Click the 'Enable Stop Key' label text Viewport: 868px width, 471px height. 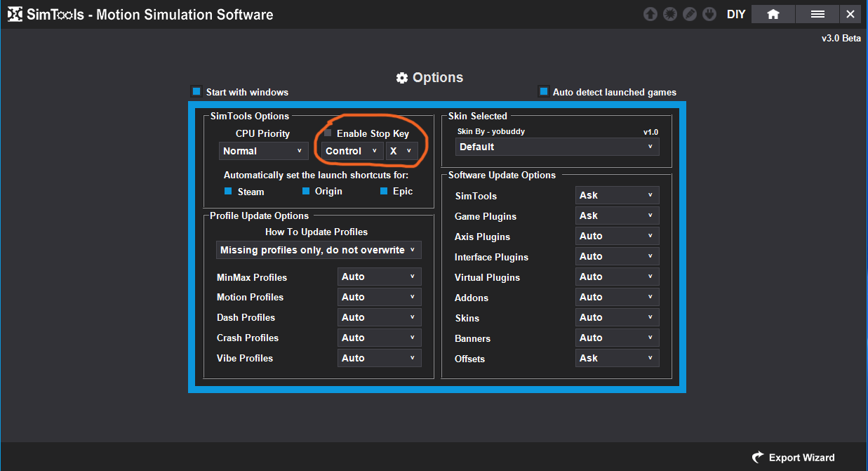[x=373, y=133]
